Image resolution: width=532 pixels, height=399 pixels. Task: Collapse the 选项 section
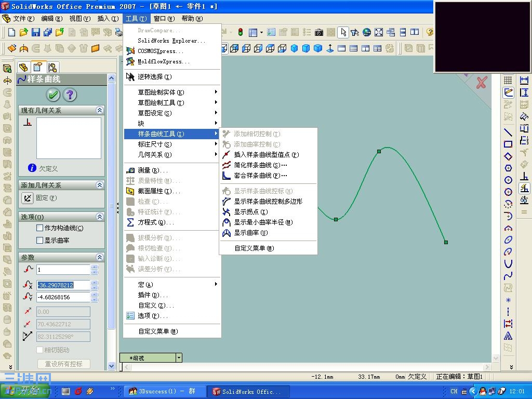[x=99, y=217]
